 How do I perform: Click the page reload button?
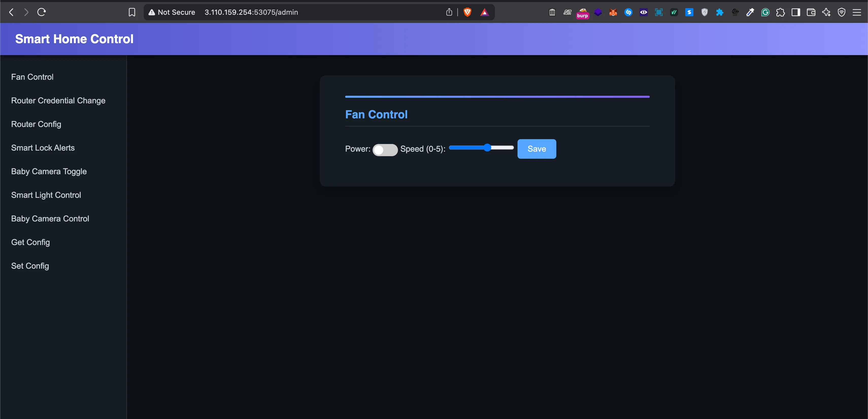coord(41,12)
